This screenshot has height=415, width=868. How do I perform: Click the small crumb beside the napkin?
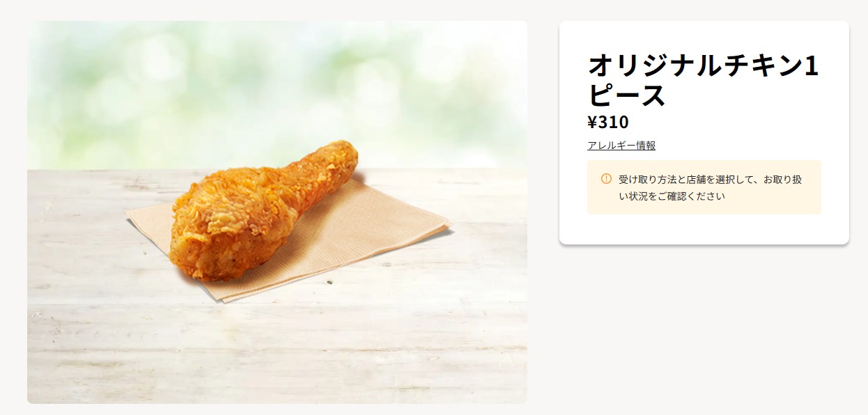pos(330,282)
